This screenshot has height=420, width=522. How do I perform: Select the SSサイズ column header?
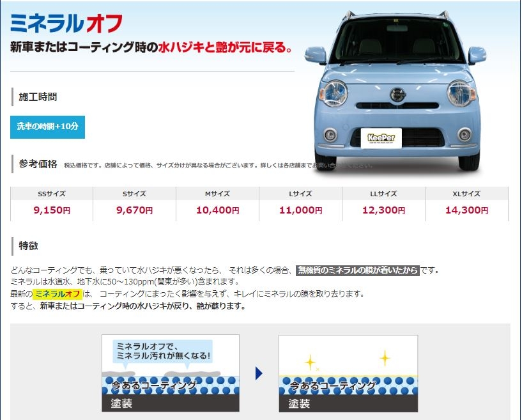(52, 194)
